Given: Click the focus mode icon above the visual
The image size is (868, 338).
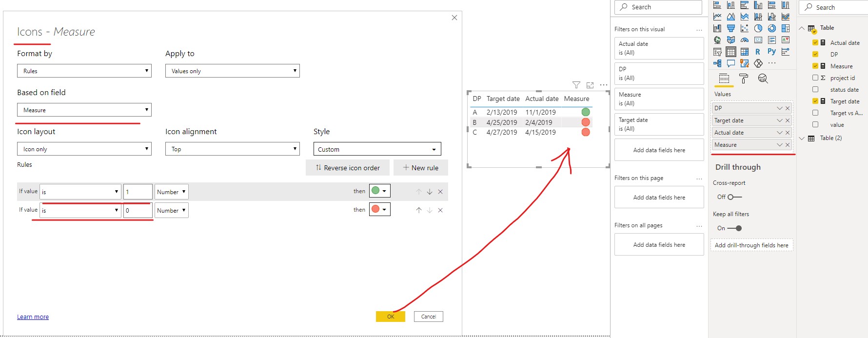Looking at the screenshot, I should (x=590, y=85).
